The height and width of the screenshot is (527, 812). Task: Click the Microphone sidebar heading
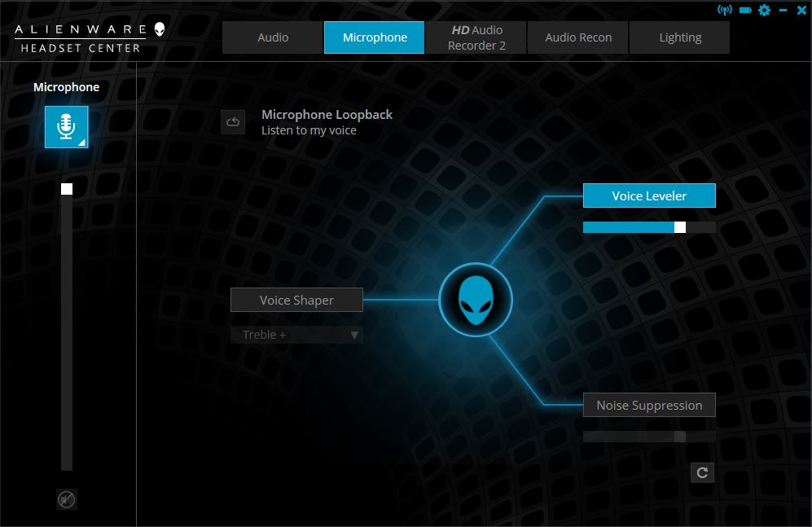[66, 87]
